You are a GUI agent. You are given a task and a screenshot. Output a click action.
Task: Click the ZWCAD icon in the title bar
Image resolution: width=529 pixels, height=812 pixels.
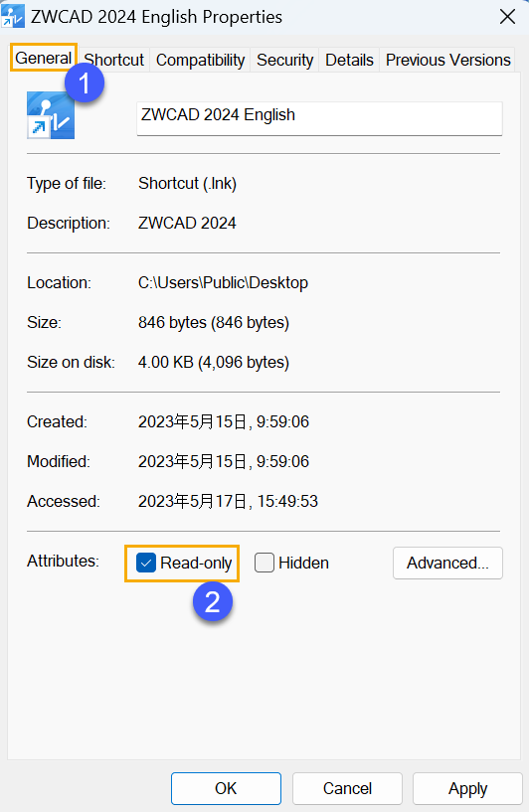pos(13,16)
